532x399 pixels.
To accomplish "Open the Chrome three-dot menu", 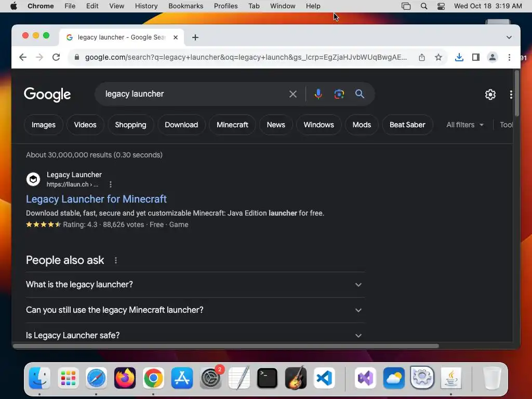I will [x=509, y=57].
